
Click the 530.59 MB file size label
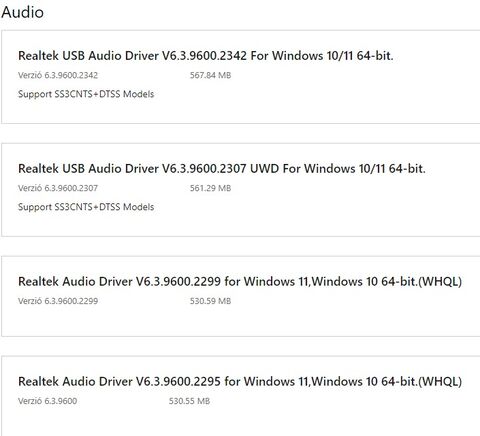[210, 301]
